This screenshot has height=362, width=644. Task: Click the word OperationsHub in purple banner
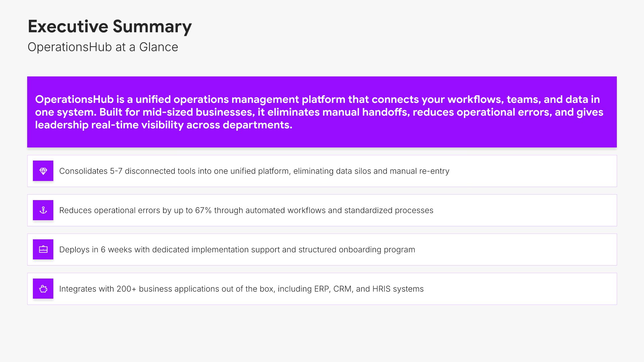74,99
